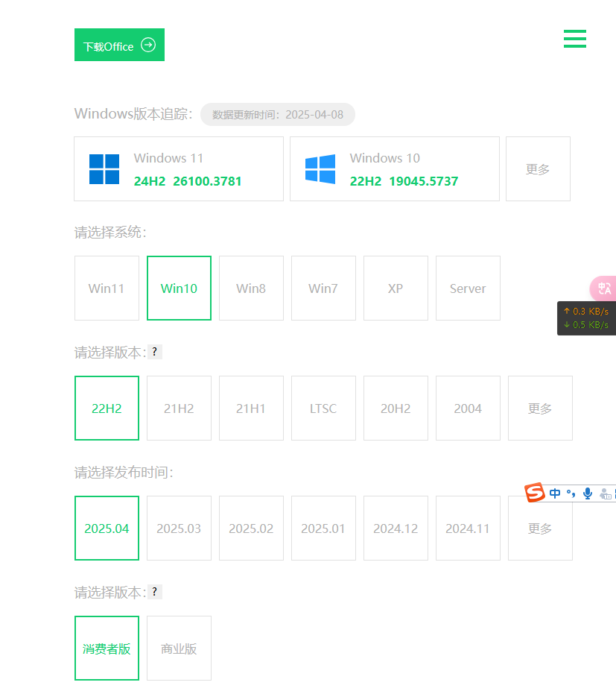
Task: Select the 消费者版 edition
Action: [x=107, y=648]
